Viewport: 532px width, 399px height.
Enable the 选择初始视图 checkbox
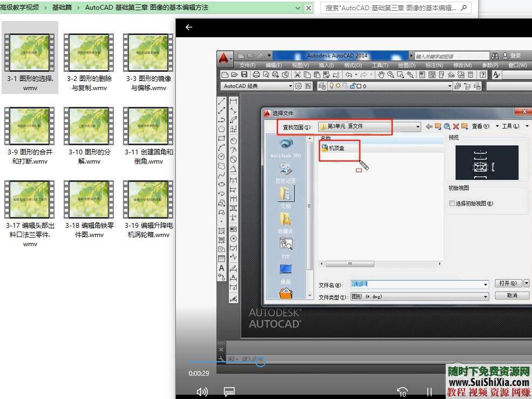[x=452, y=203]
